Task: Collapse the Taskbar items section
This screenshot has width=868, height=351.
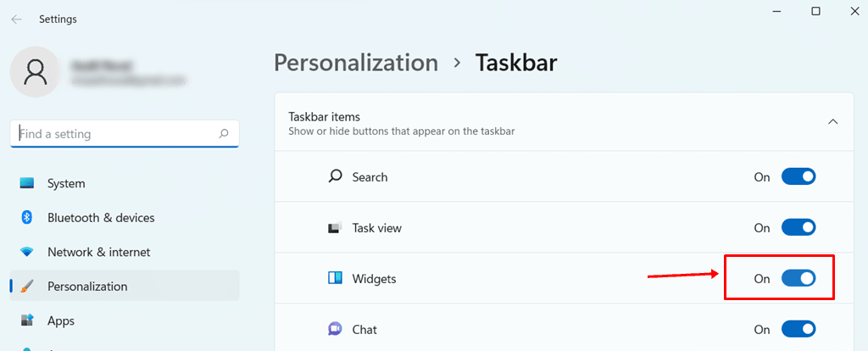Action: 832,122
